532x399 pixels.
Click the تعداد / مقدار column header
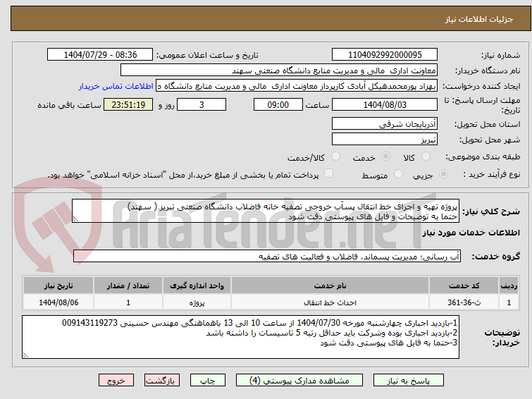[x=128, y=286]
